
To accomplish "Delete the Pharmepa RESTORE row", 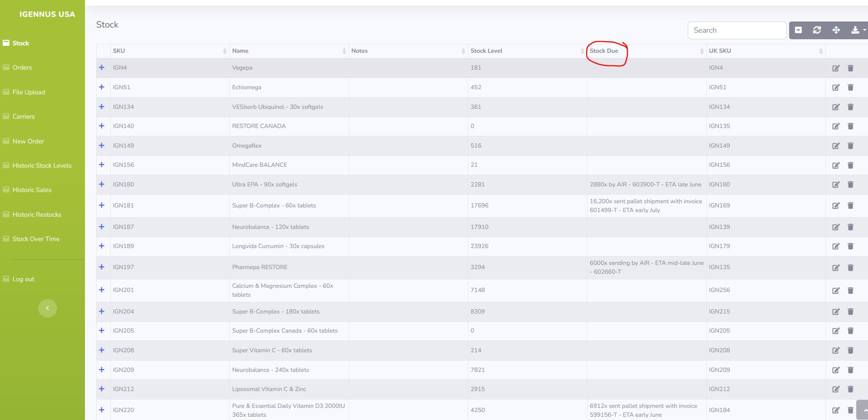I will point(850,268).
